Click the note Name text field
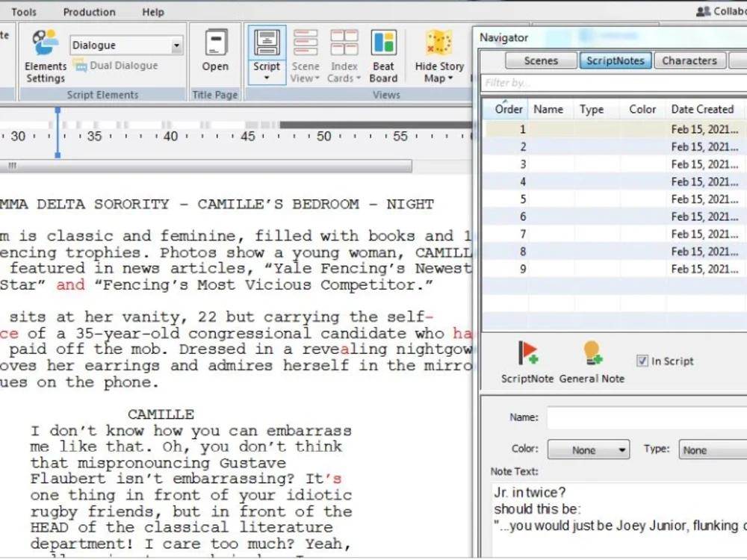747x560 pixels. pos(647,417)
